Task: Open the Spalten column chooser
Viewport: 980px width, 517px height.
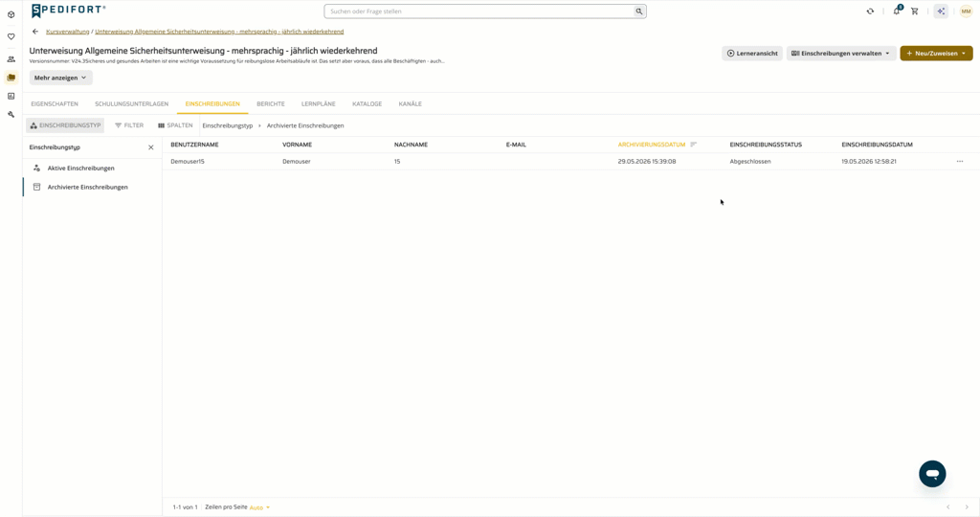Action: click(175, 125)
